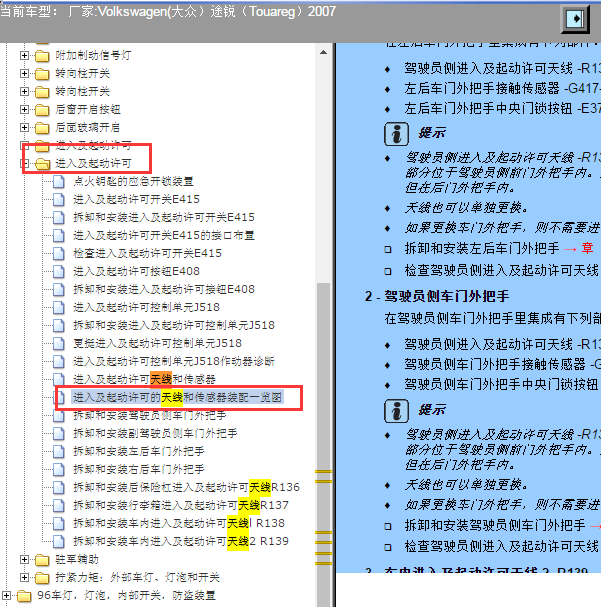Select the 驻车辅助 folder label
601x607 pixels.
[x=77, y=559]
